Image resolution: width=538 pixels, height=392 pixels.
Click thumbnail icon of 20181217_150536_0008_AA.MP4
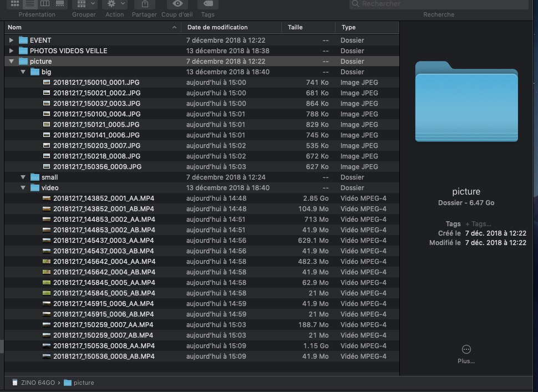point(47,346)
